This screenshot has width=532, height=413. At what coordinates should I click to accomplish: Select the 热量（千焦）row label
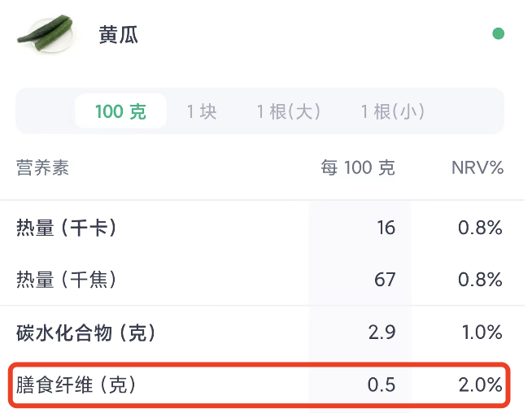coord(67,280)
